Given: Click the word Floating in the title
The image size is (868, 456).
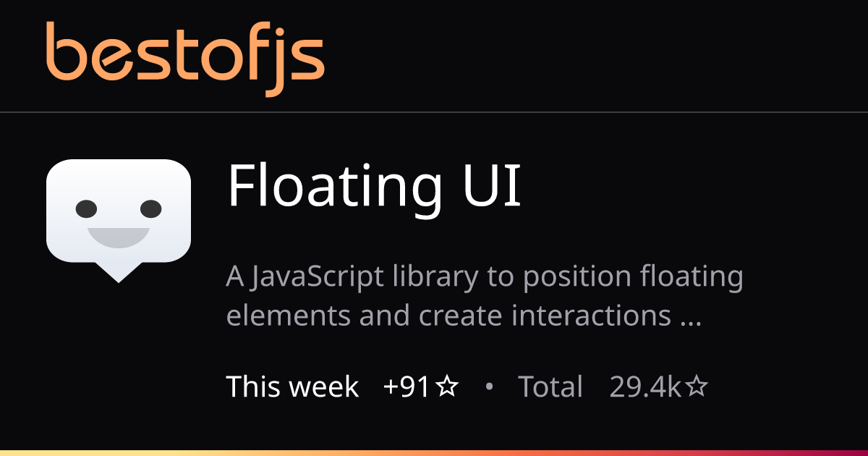Looking at the screenshot, I should 334,185.
